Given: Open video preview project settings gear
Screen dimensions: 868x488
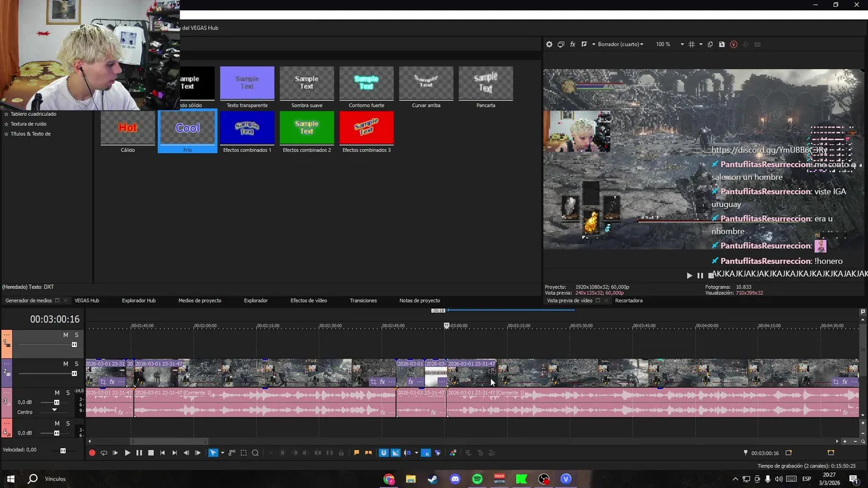Looking at the screenshot, I should pos(549,44).
